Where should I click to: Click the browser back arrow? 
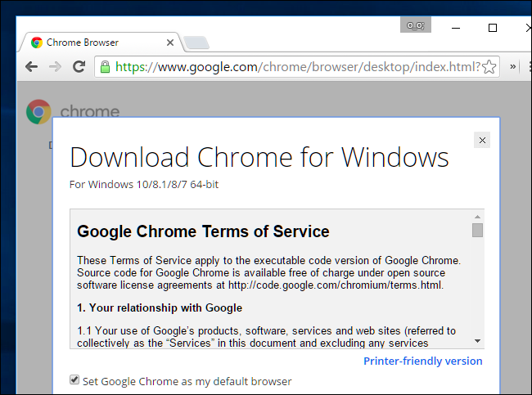[x=31, y=67]
